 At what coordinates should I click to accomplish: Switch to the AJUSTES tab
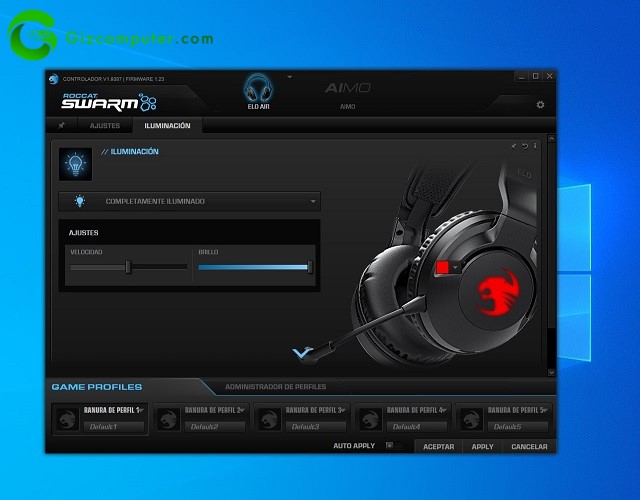click(x=105, y=126)
